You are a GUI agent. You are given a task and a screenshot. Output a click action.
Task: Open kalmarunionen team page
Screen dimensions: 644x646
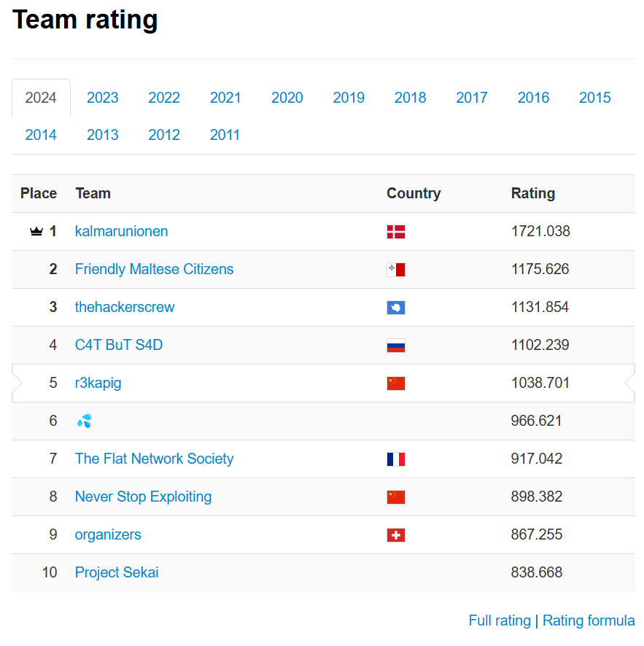122,232
